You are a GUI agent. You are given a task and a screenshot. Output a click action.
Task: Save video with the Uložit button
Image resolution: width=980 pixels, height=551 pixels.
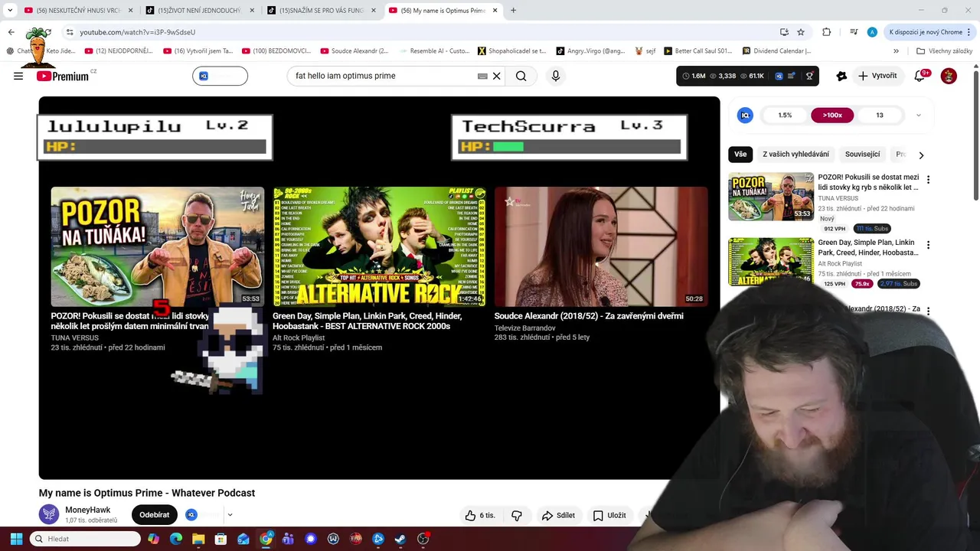[x=609, y=515]
